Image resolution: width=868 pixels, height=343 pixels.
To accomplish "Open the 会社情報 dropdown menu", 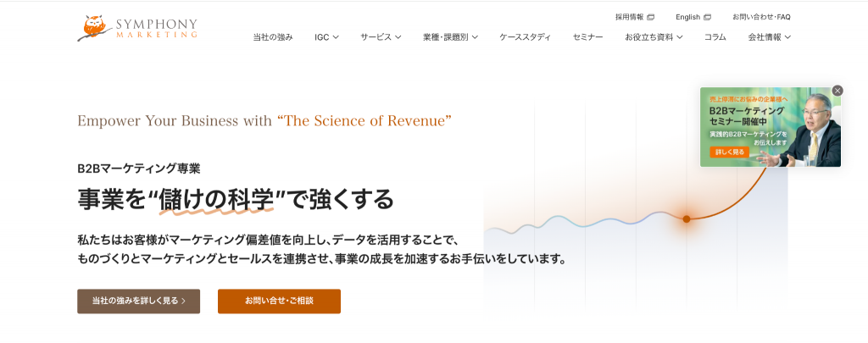I will (x=770, y=37).
